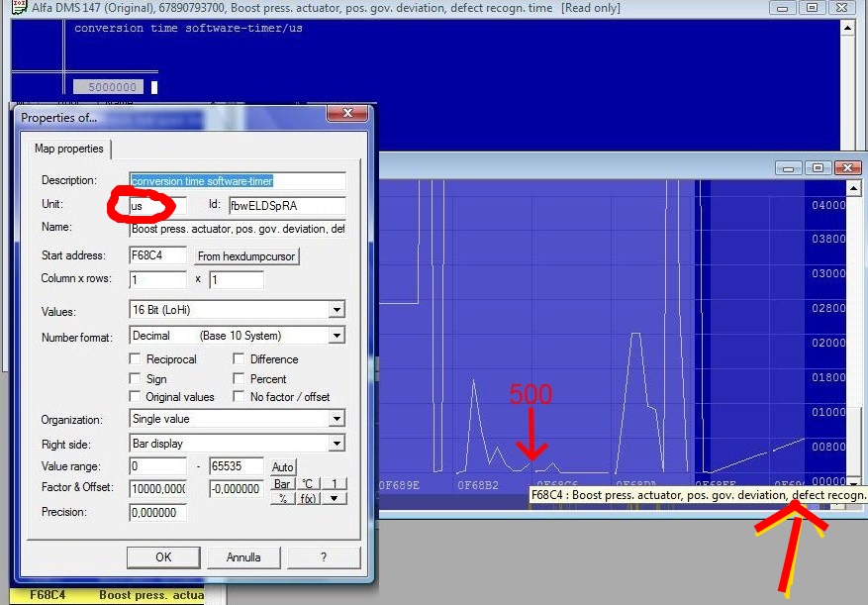Viewport: 868px width, 605px height.
Task: Tick the Difference checkbox
Action: 239,359
